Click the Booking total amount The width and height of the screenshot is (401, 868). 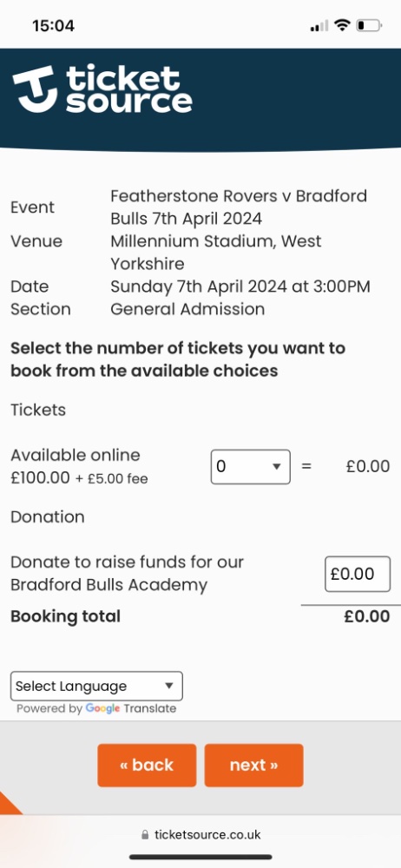[x=366, y=616]
